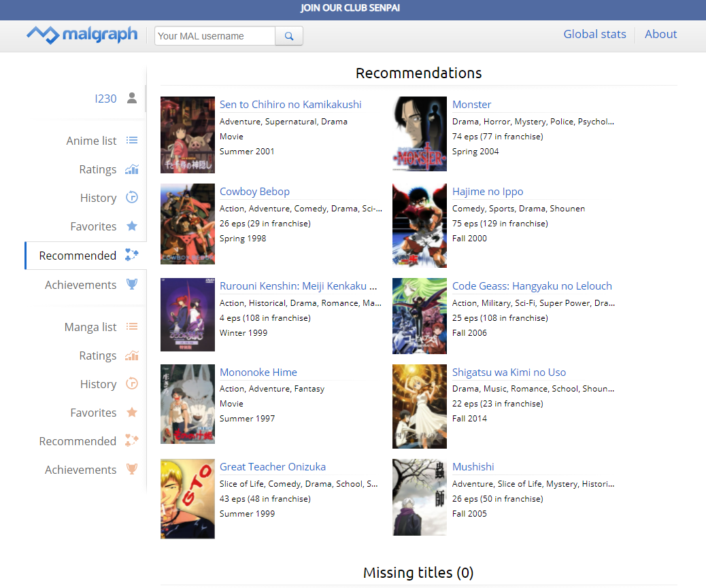Click the Hajime no Ippo poster thumbnail
The height and width of the screenshot is (588, 706).
[x=420, y=226]
